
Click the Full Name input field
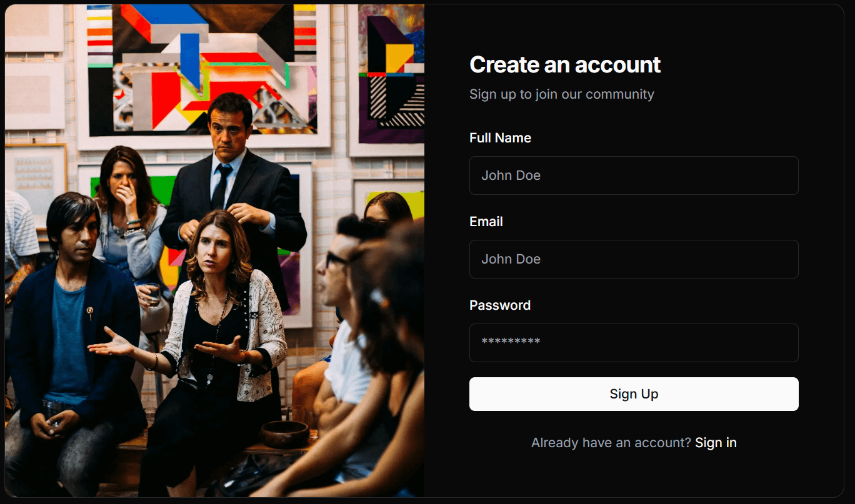point(633,175)
